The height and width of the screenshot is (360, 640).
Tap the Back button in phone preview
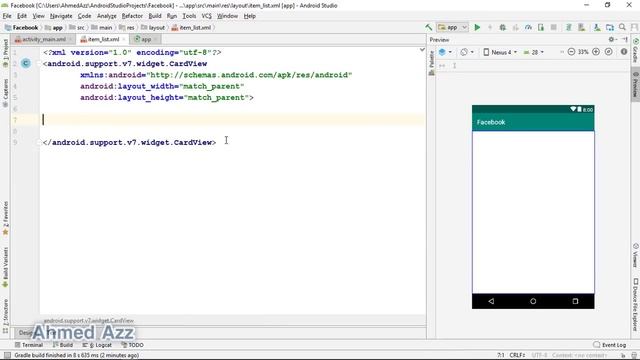[491, 301]
